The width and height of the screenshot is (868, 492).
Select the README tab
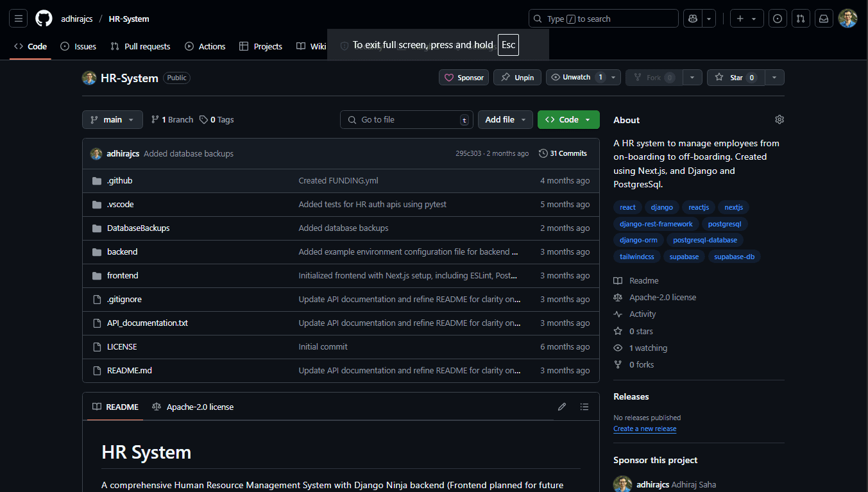pyautogui.click(x=115, y=407)
